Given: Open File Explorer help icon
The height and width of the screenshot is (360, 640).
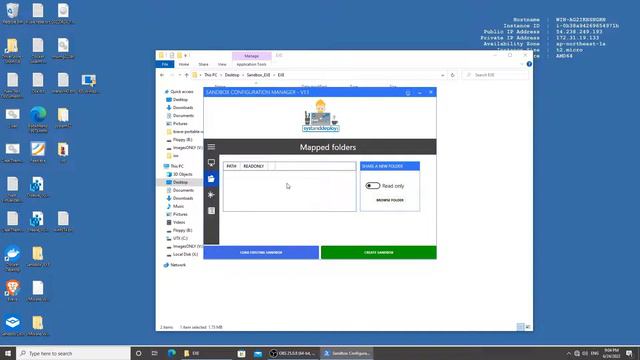Looking at the screenshot, I should (x=529, y=64).
